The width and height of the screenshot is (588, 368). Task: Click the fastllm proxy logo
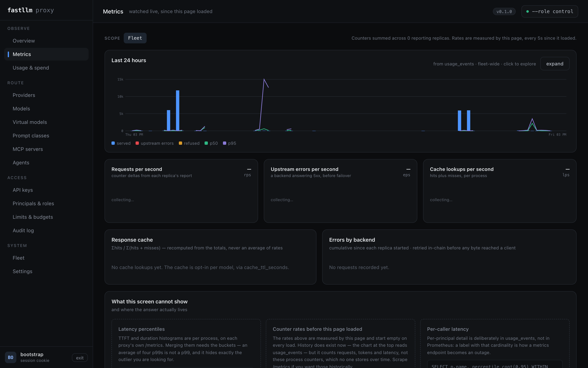coord(31,10)
